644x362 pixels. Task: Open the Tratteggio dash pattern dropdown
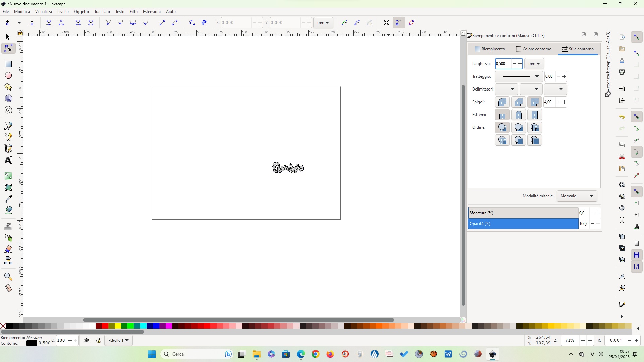tap(519, 76)
